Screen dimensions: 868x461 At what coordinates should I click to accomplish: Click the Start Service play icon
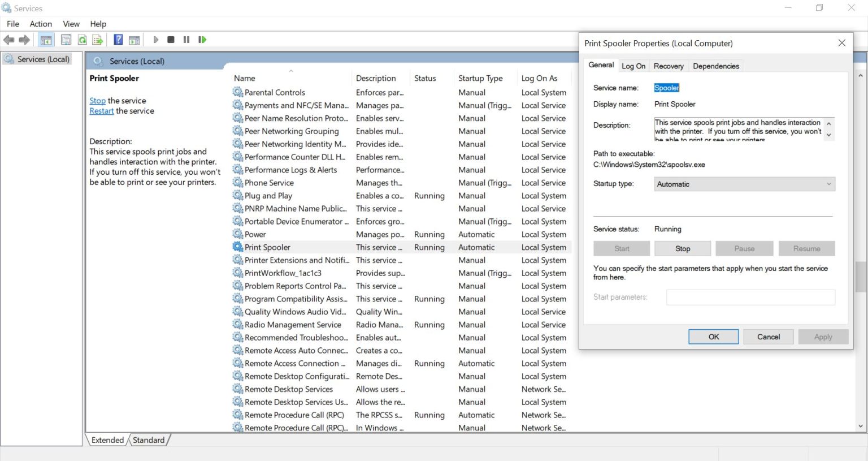pyautogui.click(x=156, y=40)
